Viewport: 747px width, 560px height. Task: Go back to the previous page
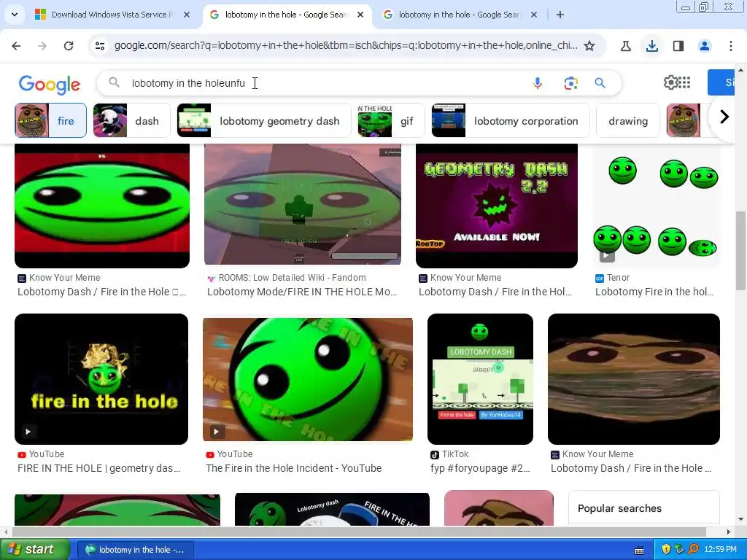(x=16, y=46)
